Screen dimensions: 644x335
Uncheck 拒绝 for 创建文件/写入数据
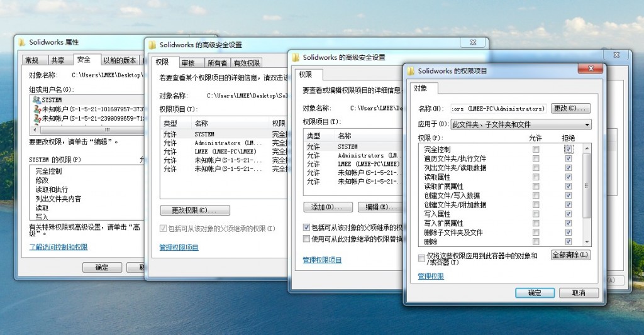coord(569,195)
